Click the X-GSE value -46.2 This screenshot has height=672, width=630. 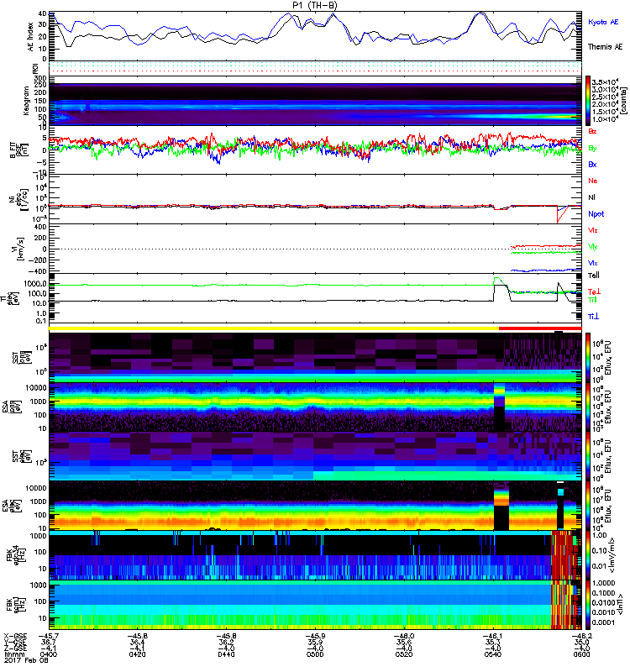click(x=580, y=637)
